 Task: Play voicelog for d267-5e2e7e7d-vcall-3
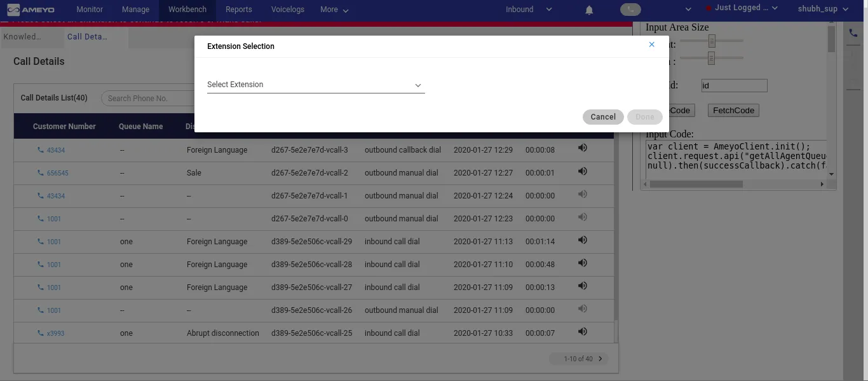[582, 148]
